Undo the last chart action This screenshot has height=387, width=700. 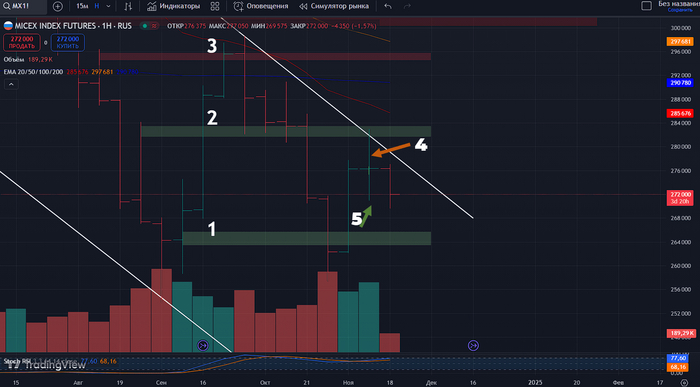(388, 6)
